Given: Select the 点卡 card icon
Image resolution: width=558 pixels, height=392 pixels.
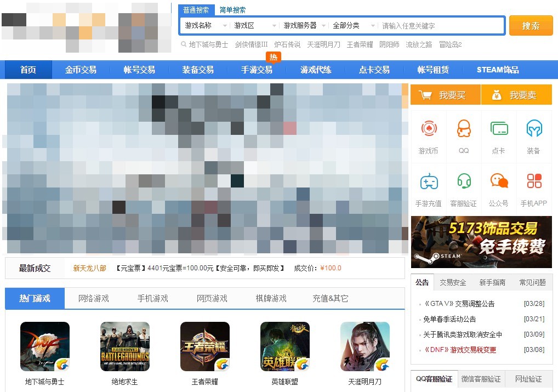Looking at the screenshot, I should coord(498,129).
